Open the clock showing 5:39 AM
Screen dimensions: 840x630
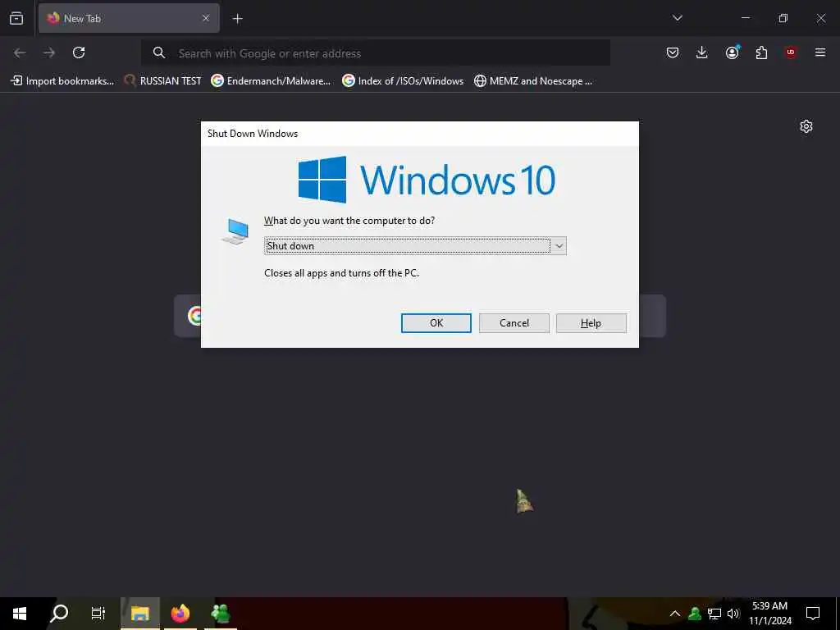pos(769,614)
